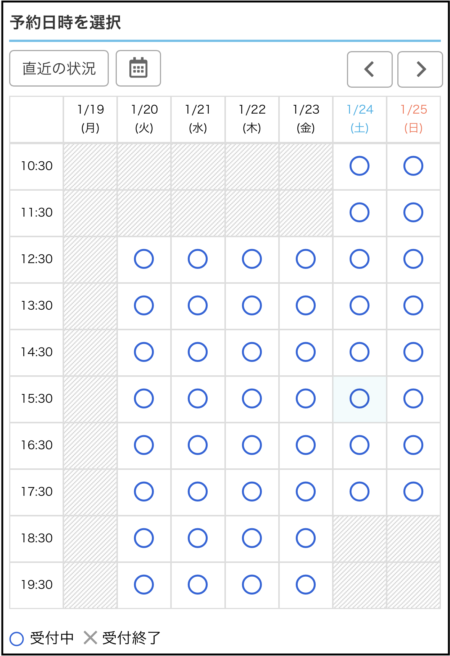The width and height of the screenshot is (450, 656).
Task: Select highlighted 15:30 slot on 1/24 (土)
Action: (x=359, y=399)
